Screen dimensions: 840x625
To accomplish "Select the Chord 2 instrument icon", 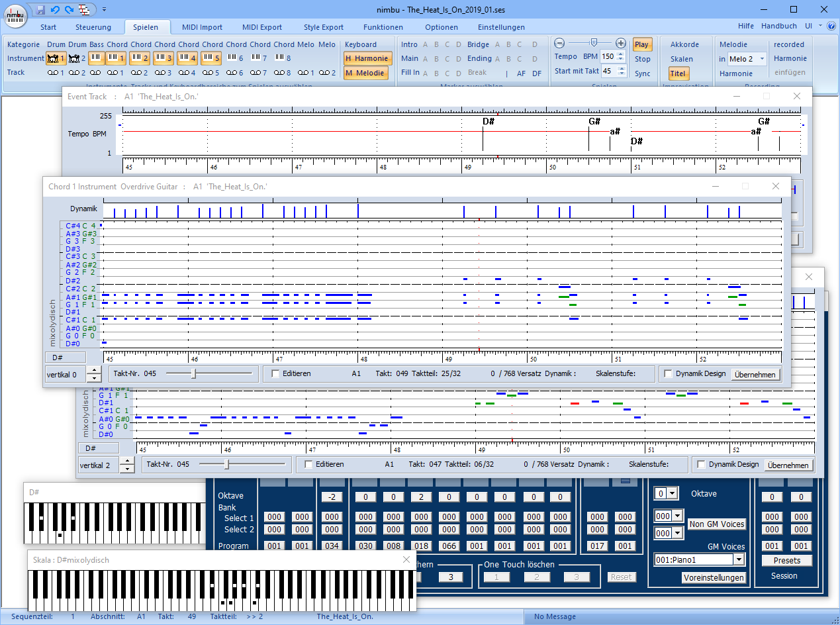I will [x=140, y=58].
